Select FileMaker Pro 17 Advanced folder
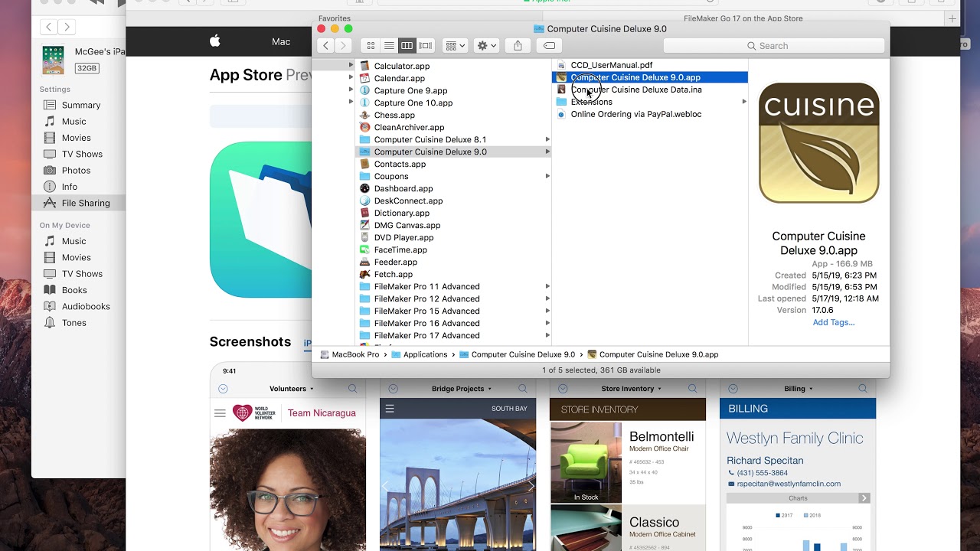This screenshot has height=551, width=980. (x=426, y=335)
